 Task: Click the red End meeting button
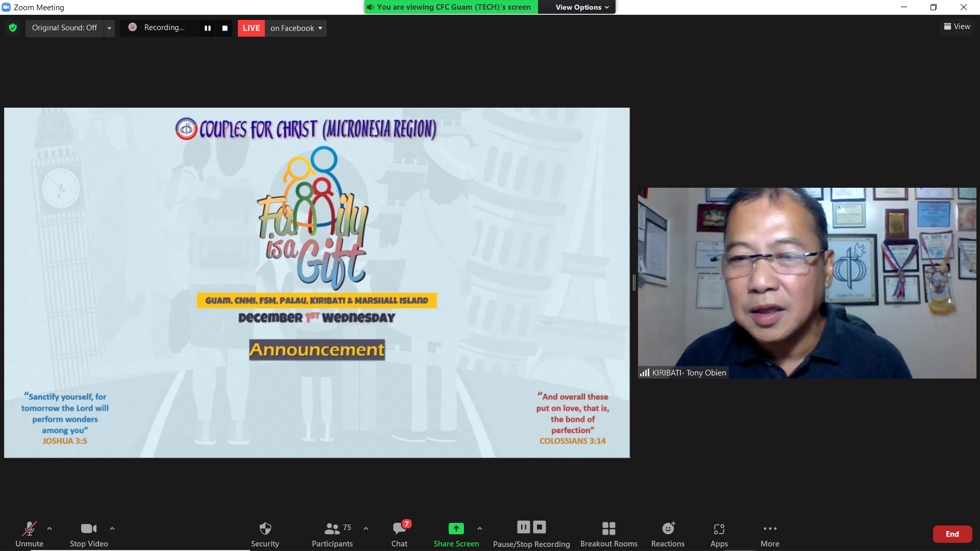pos(952,534)
